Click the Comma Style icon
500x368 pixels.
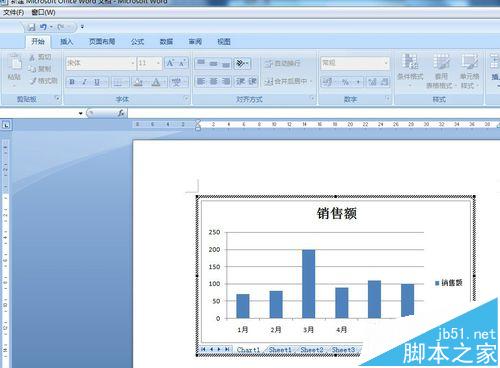pos(358,82)
